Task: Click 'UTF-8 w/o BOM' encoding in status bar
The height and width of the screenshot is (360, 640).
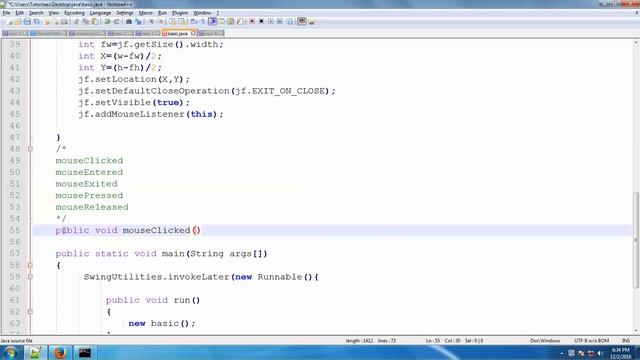Action: pos(591,340)
